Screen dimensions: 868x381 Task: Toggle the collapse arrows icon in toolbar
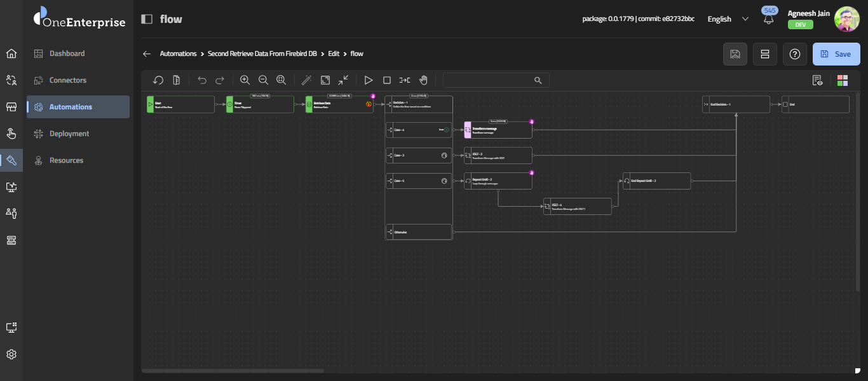[343, 80]
